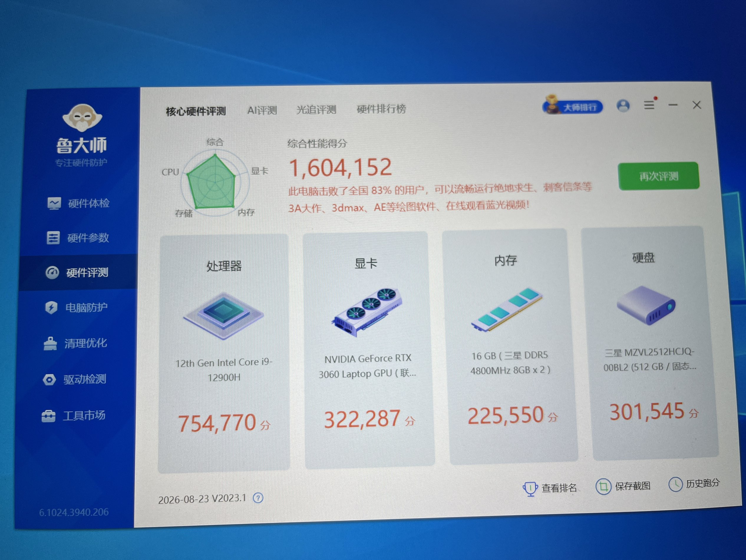Click the version number 6.1024.3940.206
This screenshot has height=560, width=746.
coord(74,513)
